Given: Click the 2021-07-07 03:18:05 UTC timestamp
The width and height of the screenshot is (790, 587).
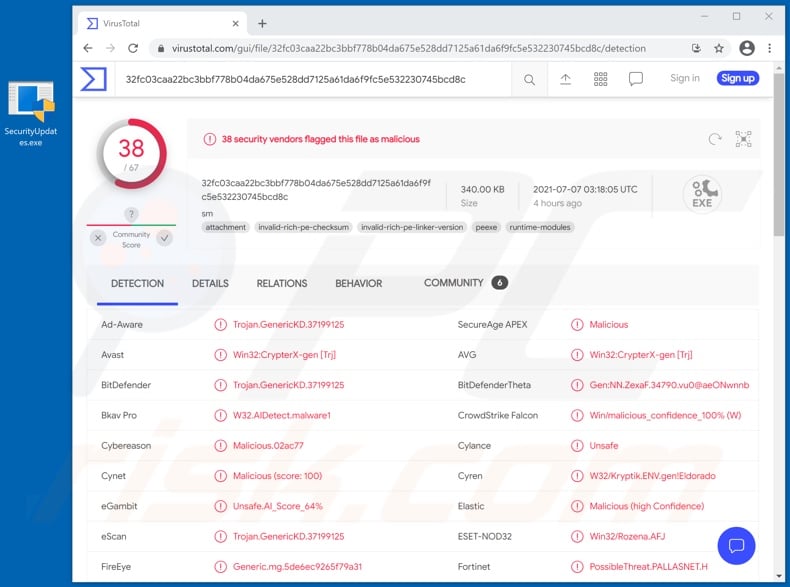Looking at the screenshot, I should tap(585, 189).
